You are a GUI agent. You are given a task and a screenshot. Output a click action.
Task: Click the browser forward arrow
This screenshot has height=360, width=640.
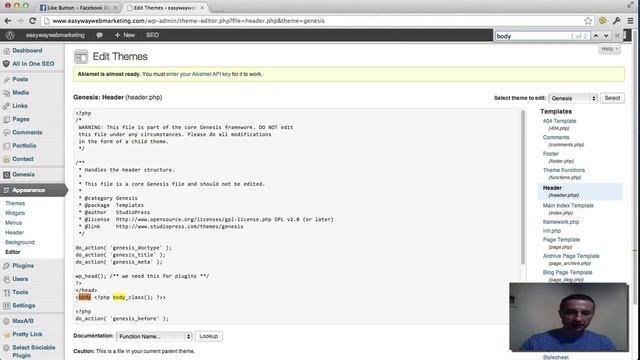click(20, 20)
